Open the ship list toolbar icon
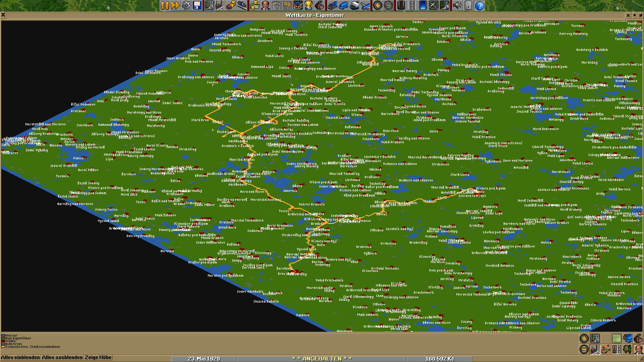 click(x=354, y=6)
